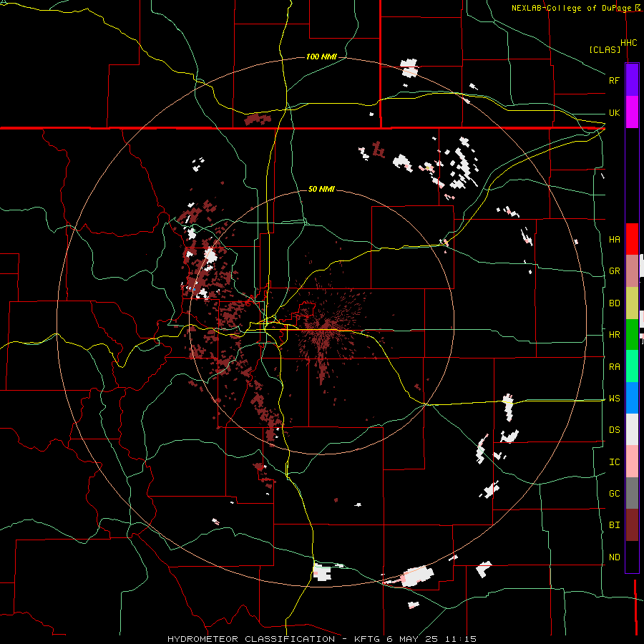The height and width of the screenshot is (644, 644).
Task: Click the '50 NMI' range ring label
Action: pyautogui.click(x=321, y=190)
